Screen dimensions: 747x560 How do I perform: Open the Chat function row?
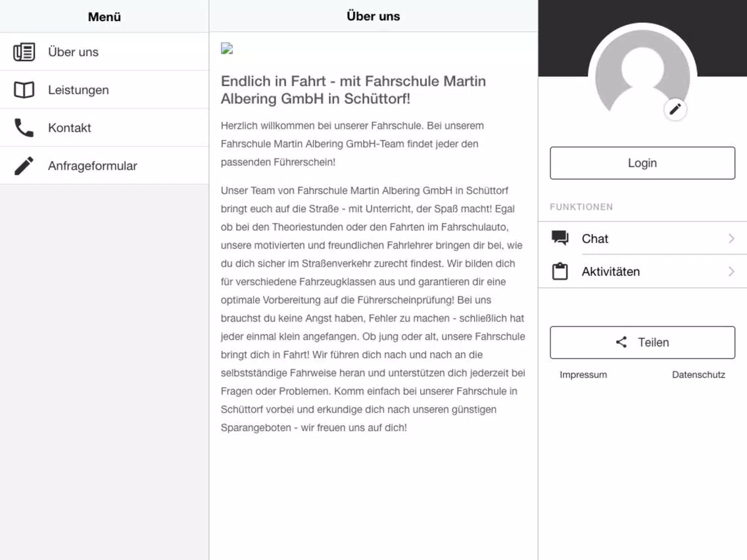[642, 238]
